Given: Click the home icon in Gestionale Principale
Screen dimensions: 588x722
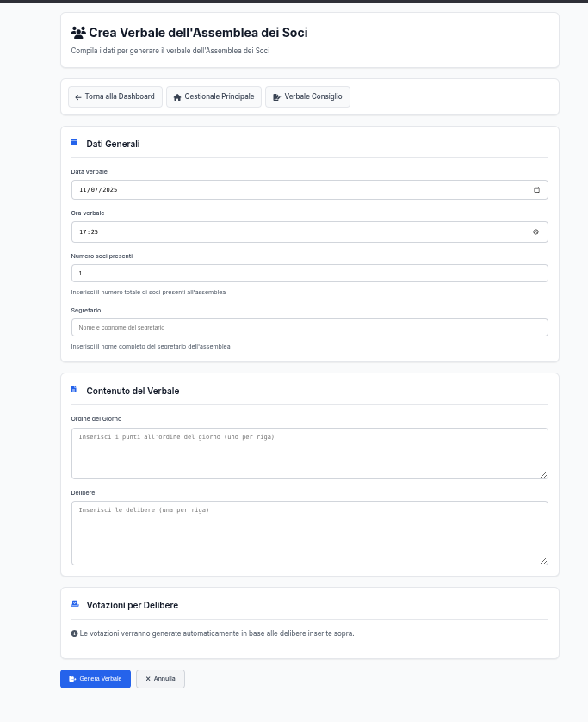Looking at the screenshot, I should tap(177, 97).
